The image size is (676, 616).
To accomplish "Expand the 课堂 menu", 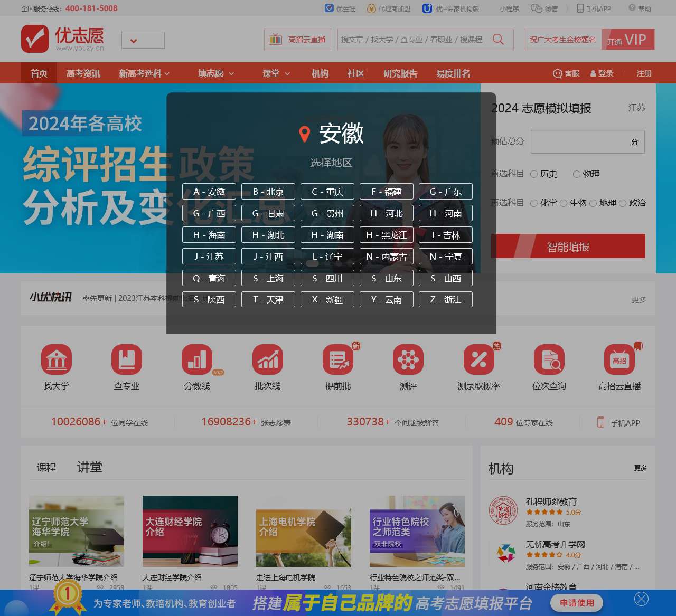I will 276,73.
